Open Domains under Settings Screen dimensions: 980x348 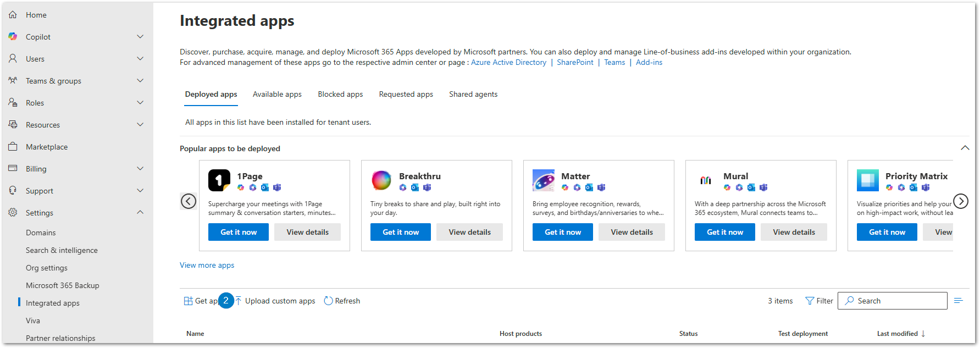click(x=41, y=233)
